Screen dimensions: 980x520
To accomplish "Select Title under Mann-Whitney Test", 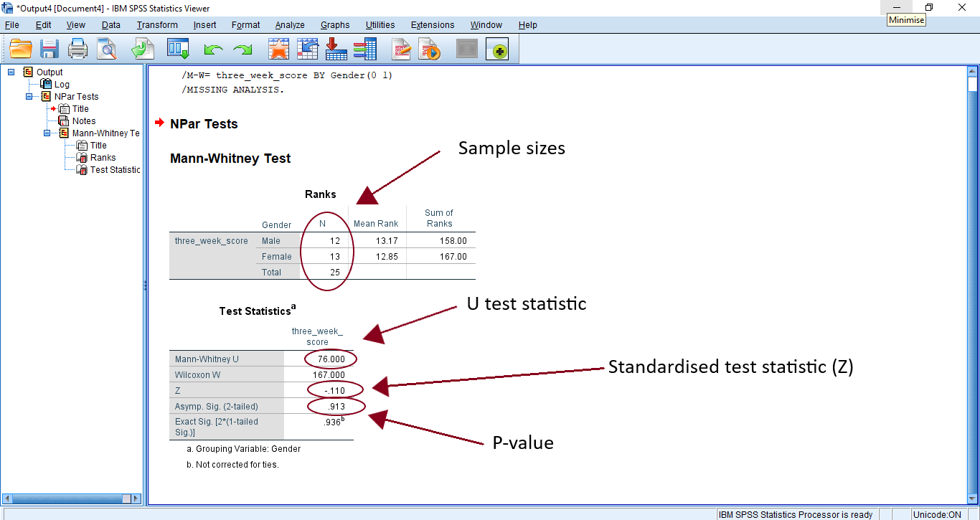I will coord(98,145).
